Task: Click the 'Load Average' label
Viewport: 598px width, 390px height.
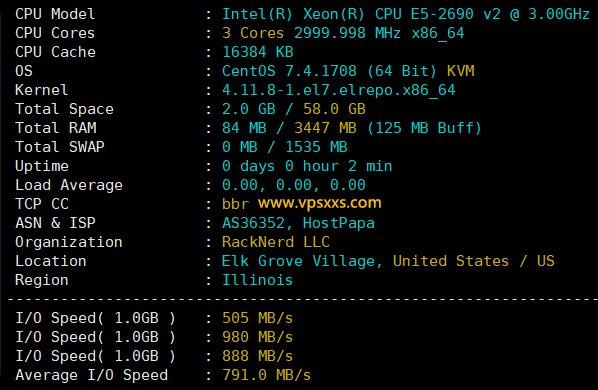Action: (x=69, y=186)
